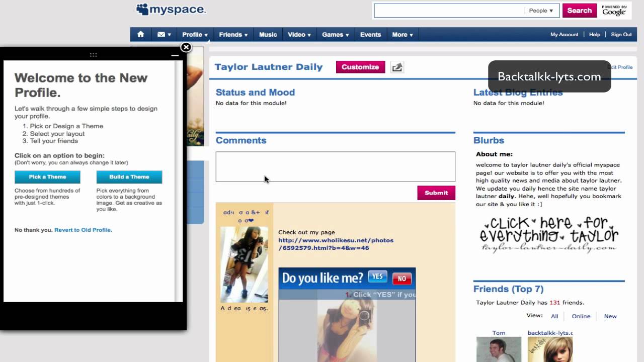Minimize the Welcome to New Profile panel
This screenshot has height=362, width=644.
click(175, 55)
